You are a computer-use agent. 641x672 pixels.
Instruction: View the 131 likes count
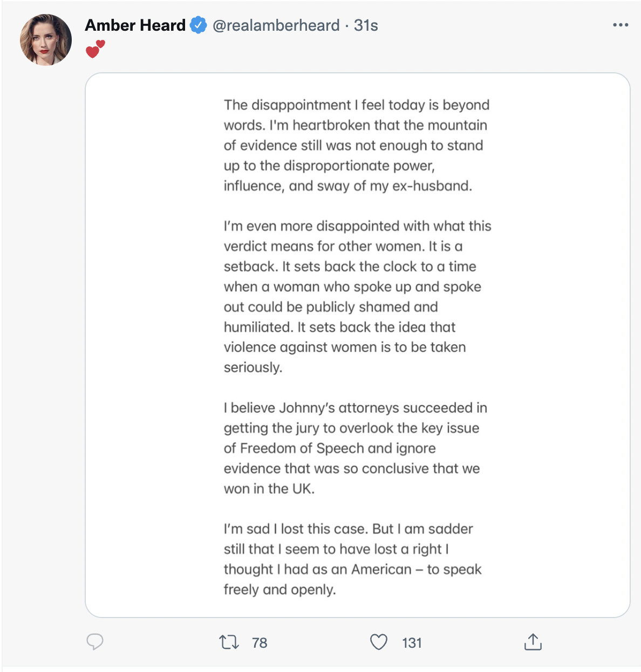point(412,643)
